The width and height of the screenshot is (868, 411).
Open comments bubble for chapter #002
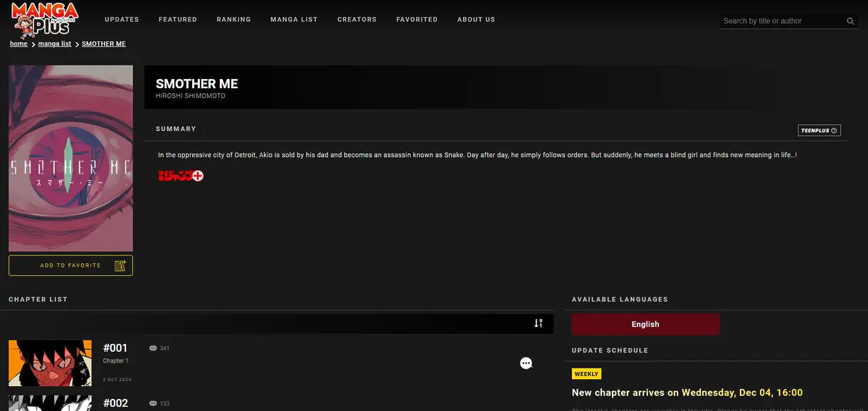(153, 404)
